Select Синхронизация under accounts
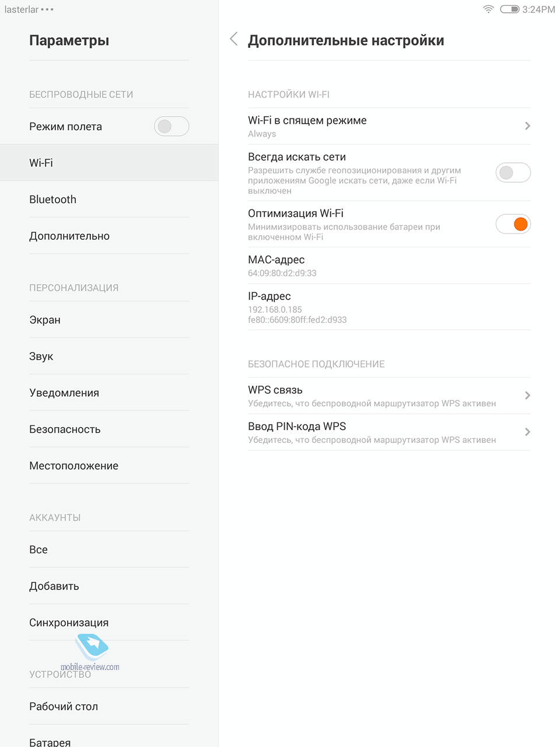 tap(109, 622)
